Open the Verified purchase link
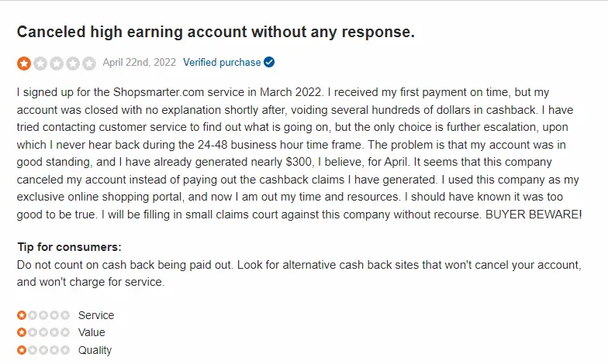608x364 pixels. (222, 62)
